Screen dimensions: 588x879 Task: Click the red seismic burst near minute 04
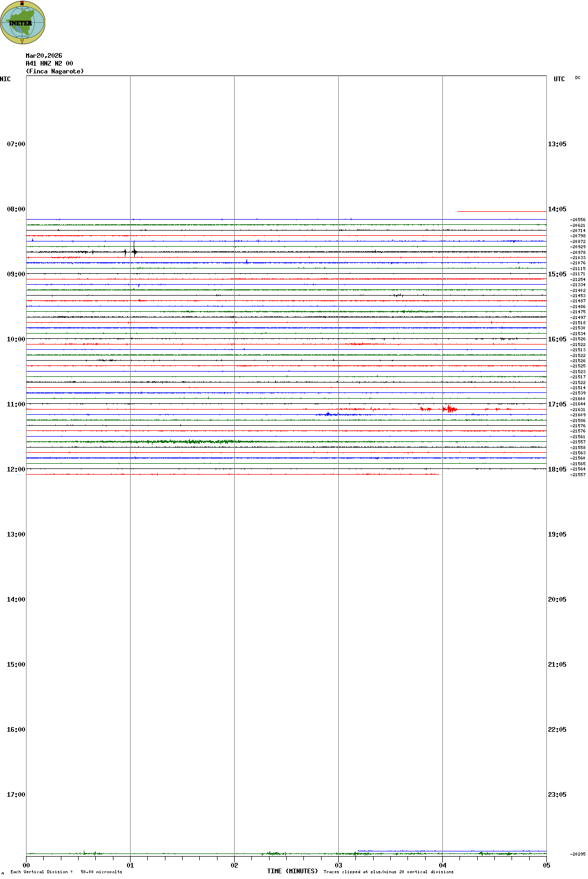tap(450, 409)
